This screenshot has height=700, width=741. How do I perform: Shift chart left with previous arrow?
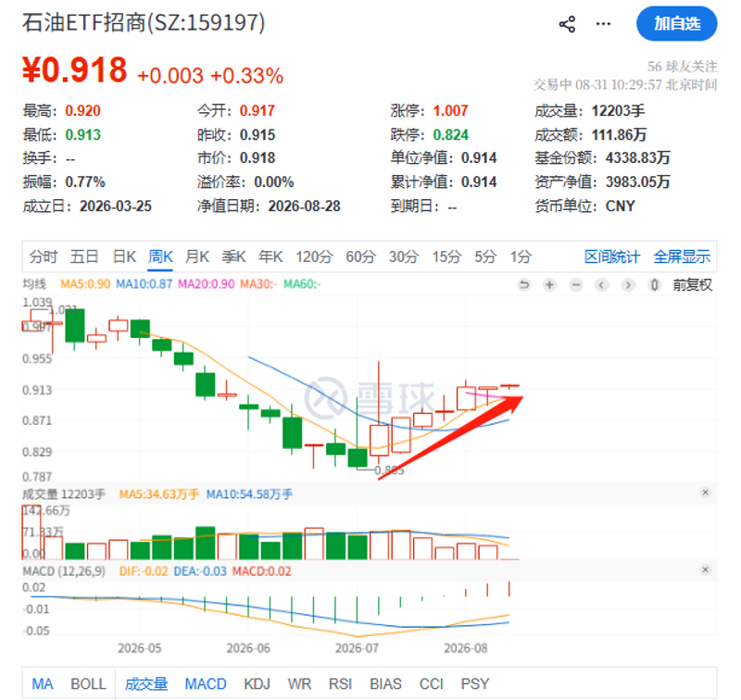pyautogui.click(x=601, y=285)
